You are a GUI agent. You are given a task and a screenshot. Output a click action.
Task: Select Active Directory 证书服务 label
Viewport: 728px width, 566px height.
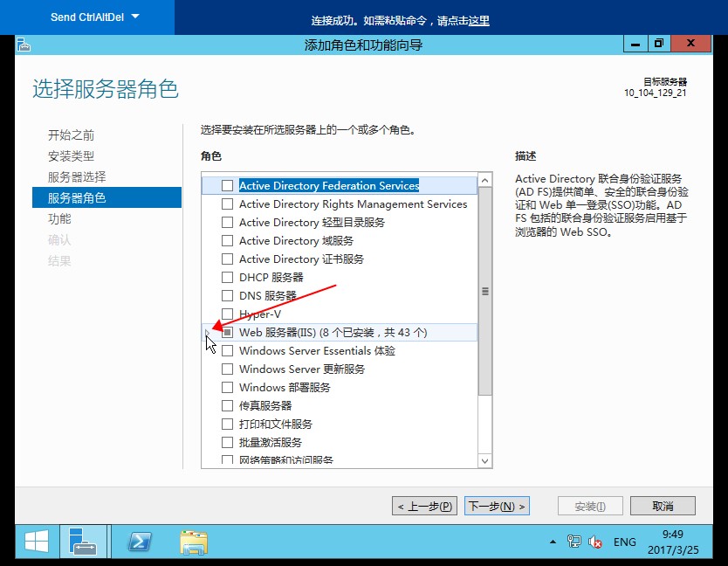(301, 259)
